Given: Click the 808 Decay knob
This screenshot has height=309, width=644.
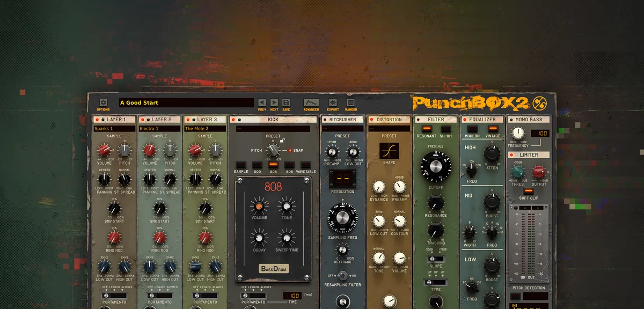Looking at the screenshot, I should (x=259, y=238).
